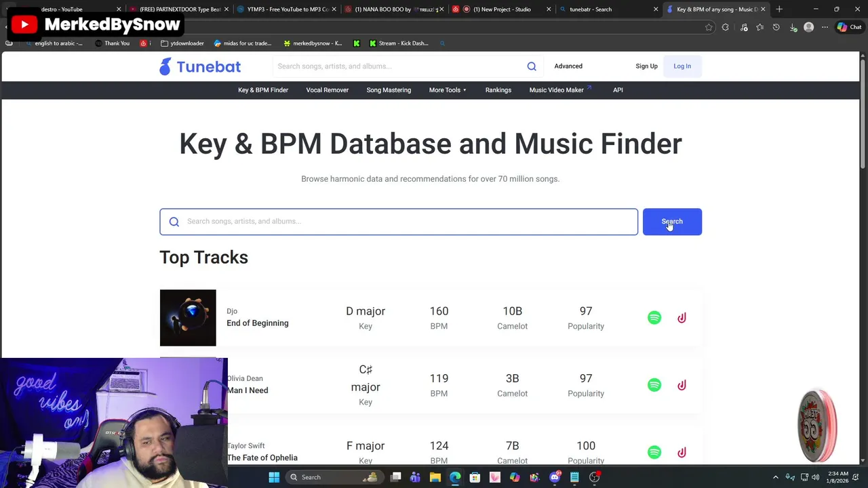This screenshot has width=868, height=488.
Task: Open Music Video Maker link
Action: 560,90
